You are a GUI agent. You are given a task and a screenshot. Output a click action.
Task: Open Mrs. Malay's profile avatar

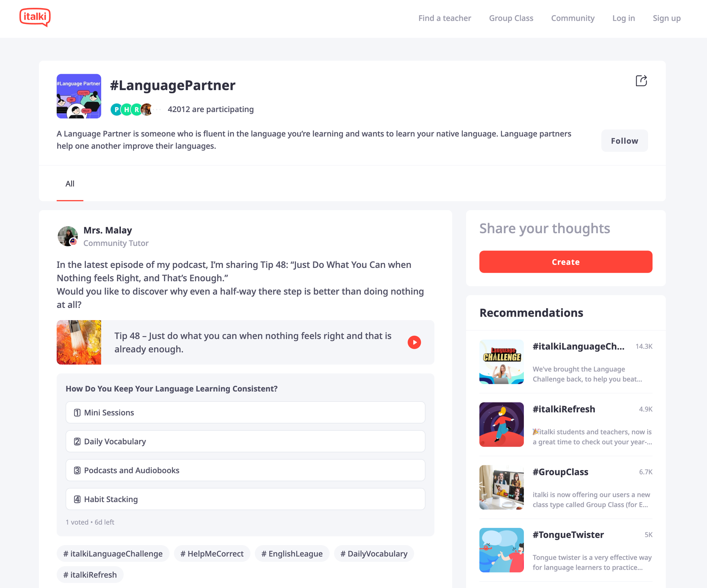click(x=68, y=236)
